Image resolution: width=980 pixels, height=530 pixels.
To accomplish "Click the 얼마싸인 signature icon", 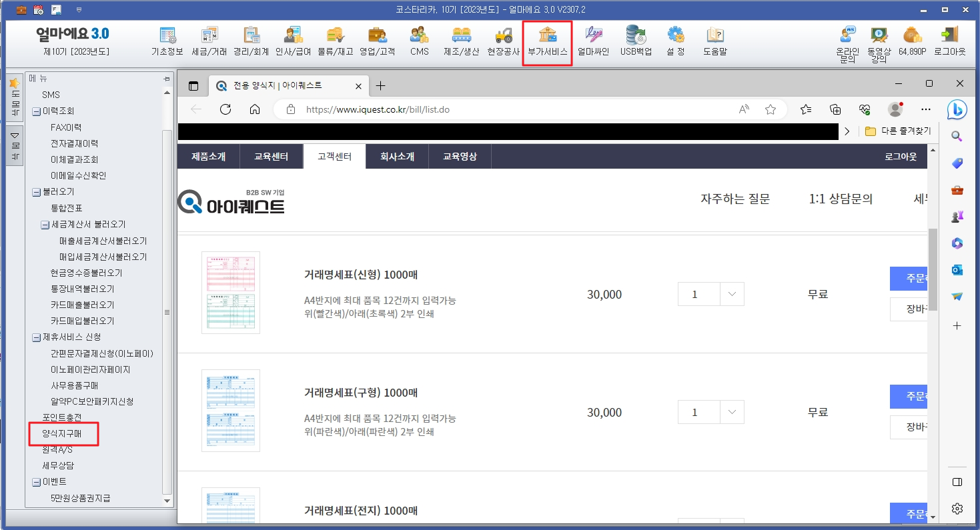I will click(x=593, y=41).
